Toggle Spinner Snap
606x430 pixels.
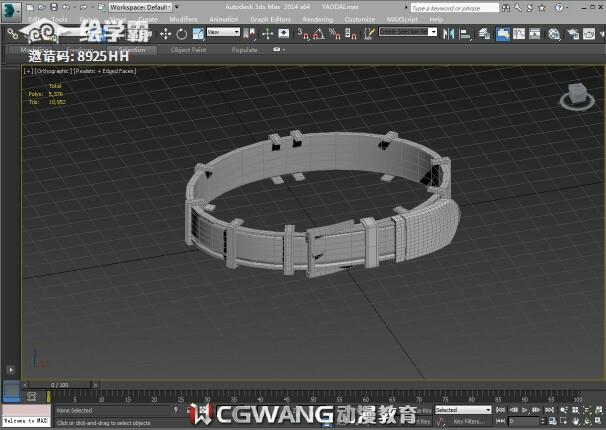(350, 34)
